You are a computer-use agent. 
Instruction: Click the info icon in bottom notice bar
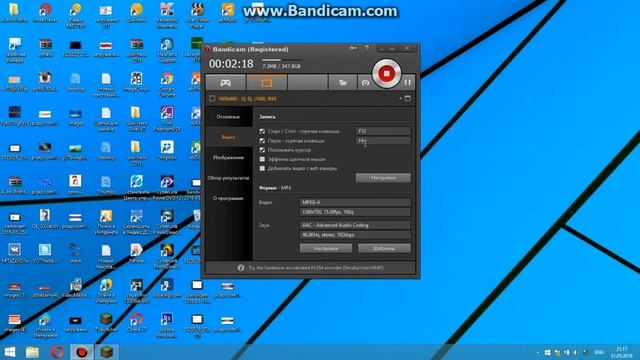(x=241, y=268)
